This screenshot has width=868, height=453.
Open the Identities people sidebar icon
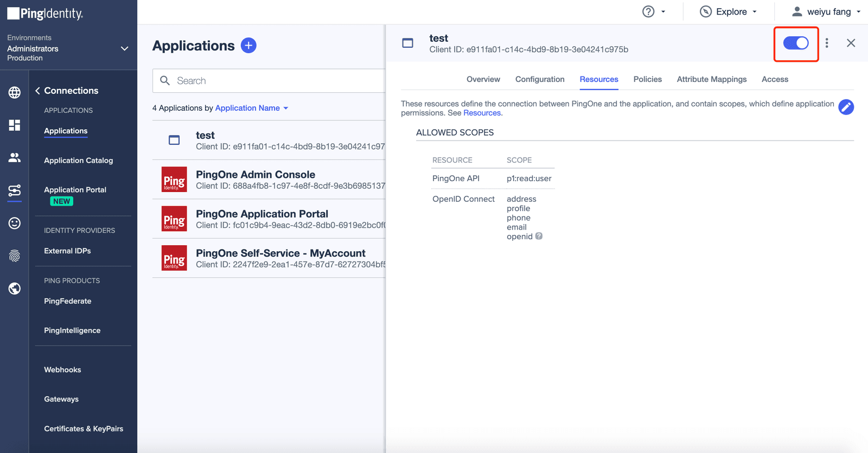tap(15, 157)
